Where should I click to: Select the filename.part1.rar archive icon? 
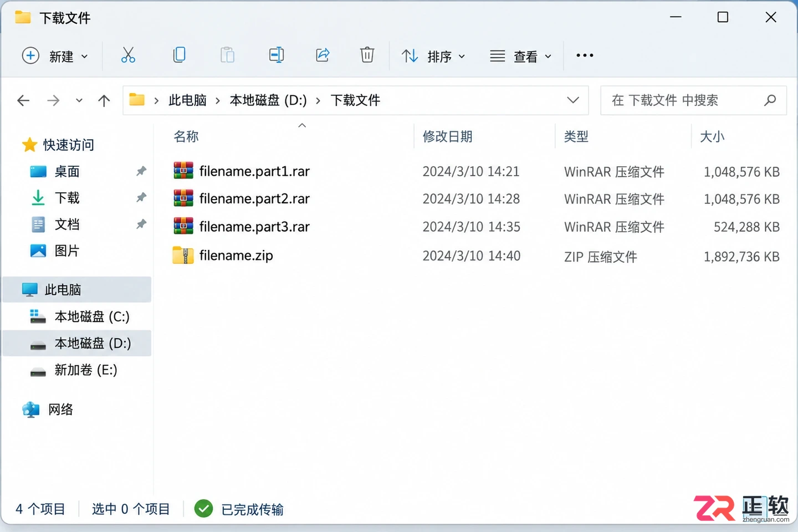point(183,171)
